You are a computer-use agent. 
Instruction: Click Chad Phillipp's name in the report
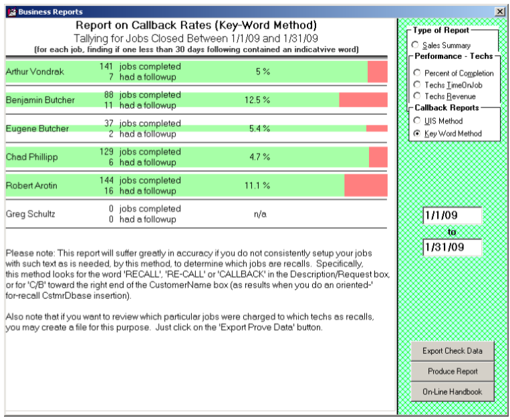point(31,157)
